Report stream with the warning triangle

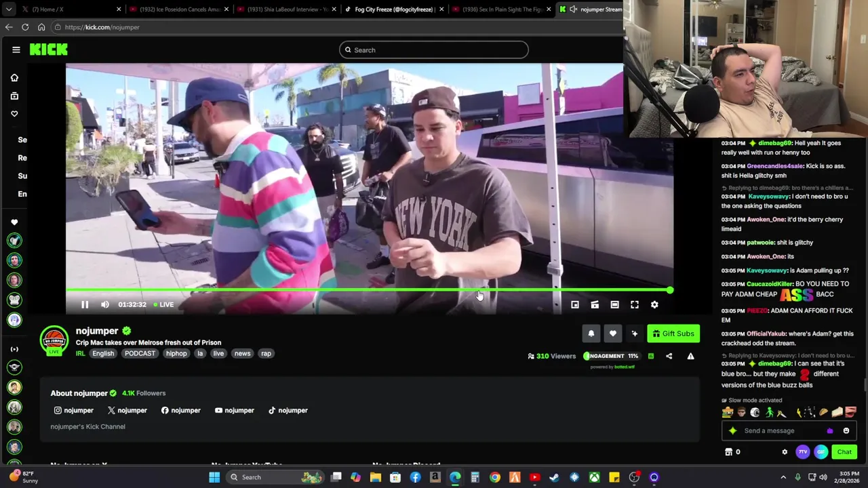pyautogui.click(x=690, y=356)
